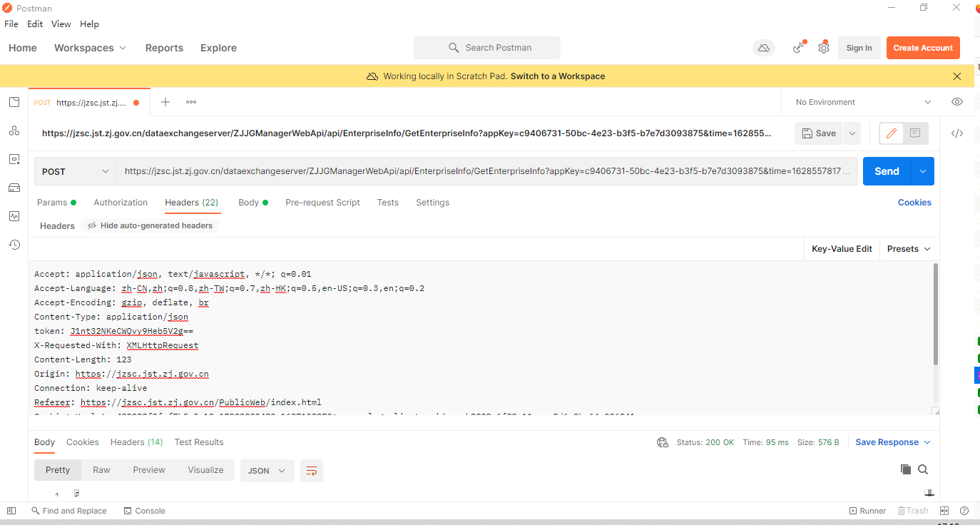Switch to build mode pencil icon
This screenshot has height=525, width=980.
point(892,133)
